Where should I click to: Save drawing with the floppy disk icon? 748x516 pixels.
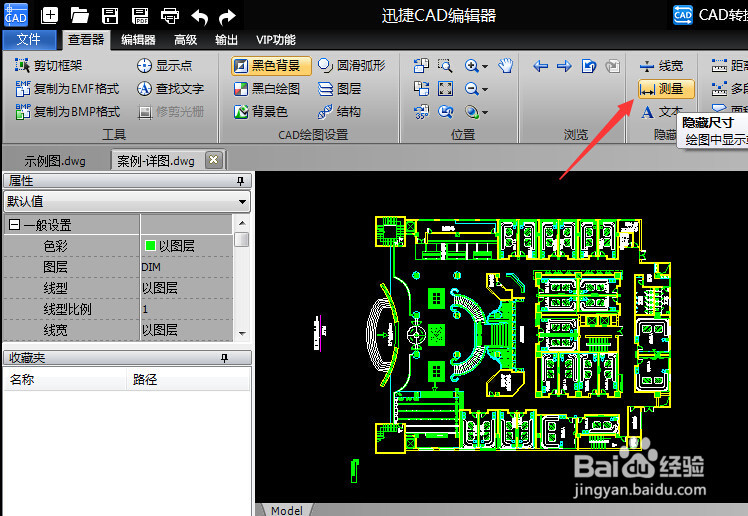pyautogui.click(x=110, y=15)
